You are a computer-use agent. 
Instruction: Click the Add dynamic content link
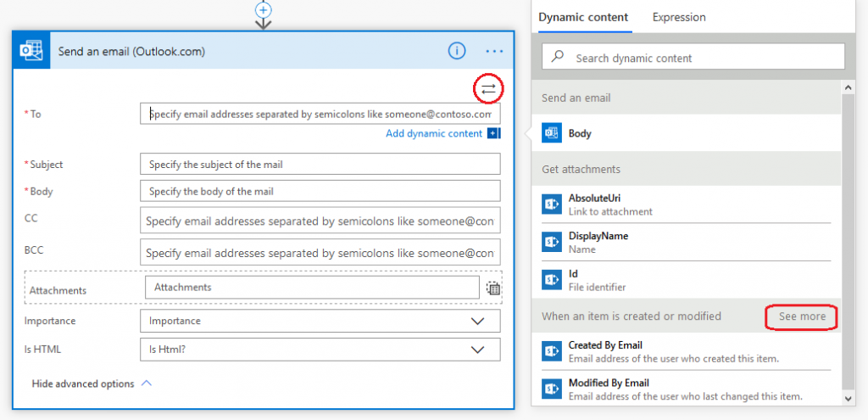tap(434, 133)
